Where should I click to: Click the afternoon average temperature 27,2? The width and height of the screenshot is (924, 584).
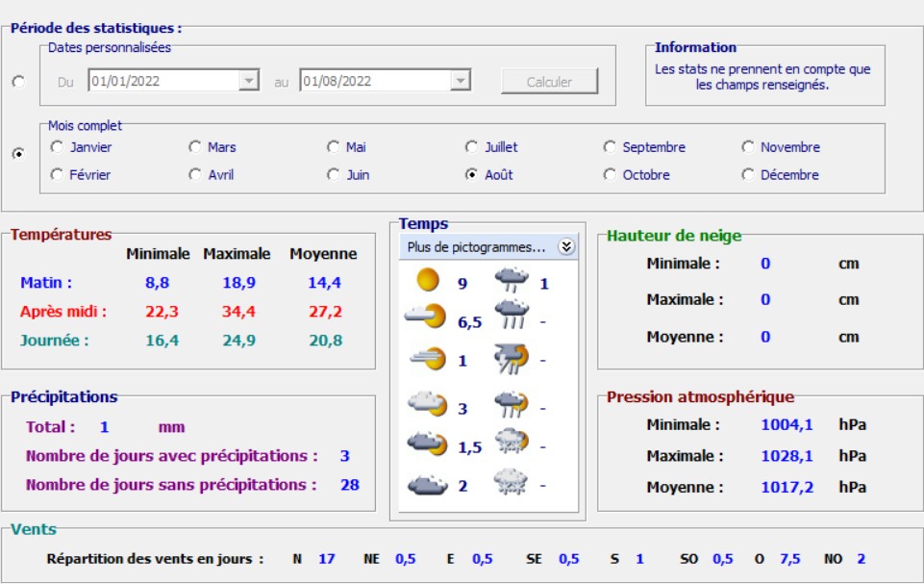tap(325, 312)
